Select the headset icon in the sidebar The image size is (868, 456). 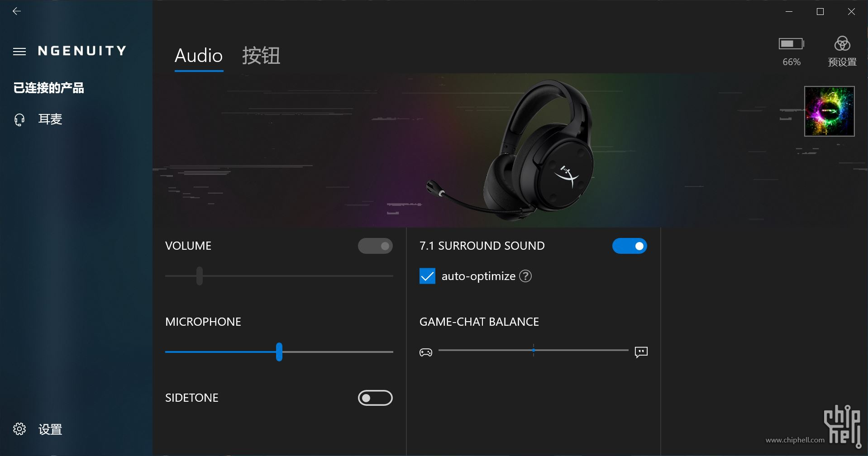pos(19,119)
